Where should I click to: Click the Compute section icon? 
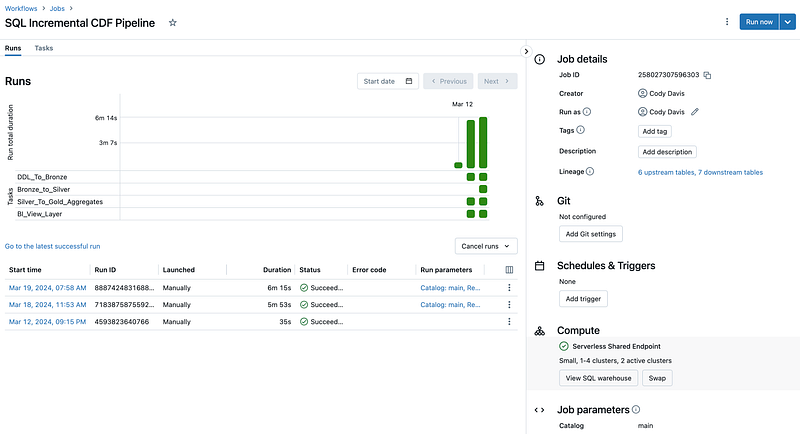[x=539, y=330]
